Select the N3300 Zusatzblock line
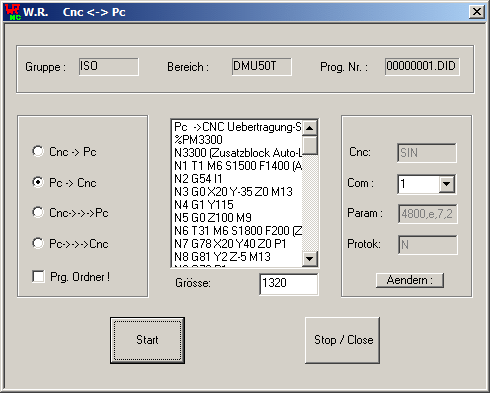The width and height of the screenshot is (490, 393). (237, 153)
